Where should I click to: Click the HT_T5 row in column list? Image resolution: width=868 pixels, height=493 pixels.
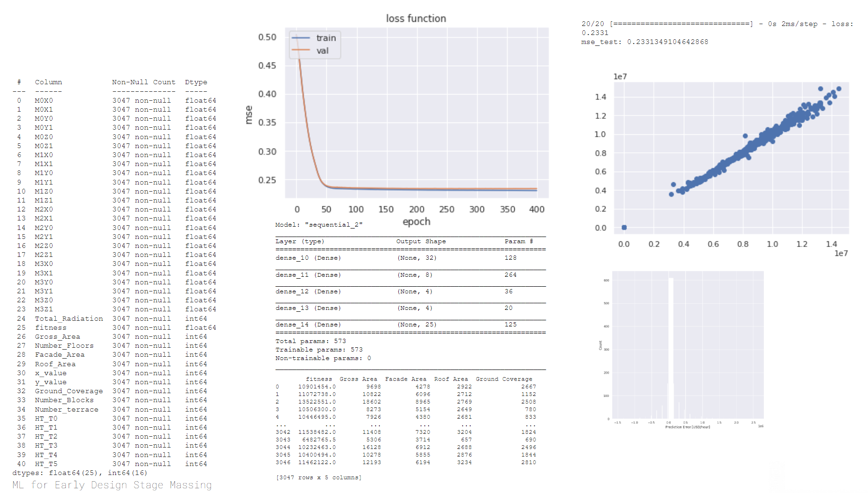[x=46, y=464]
